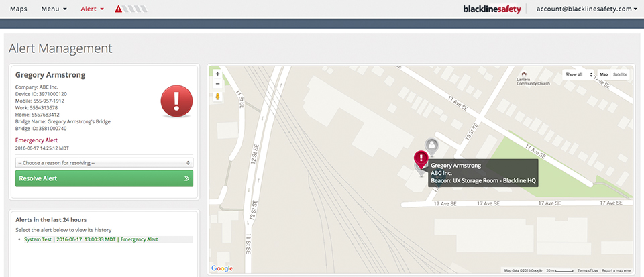
Task: Open the Alert menu in navbar
Action: (92, 9)
